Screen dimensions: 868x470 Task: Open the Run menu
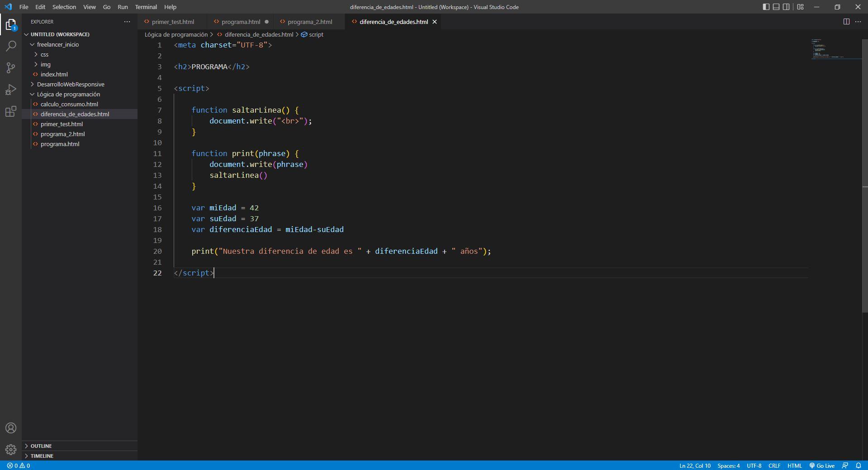click(123, 7)
